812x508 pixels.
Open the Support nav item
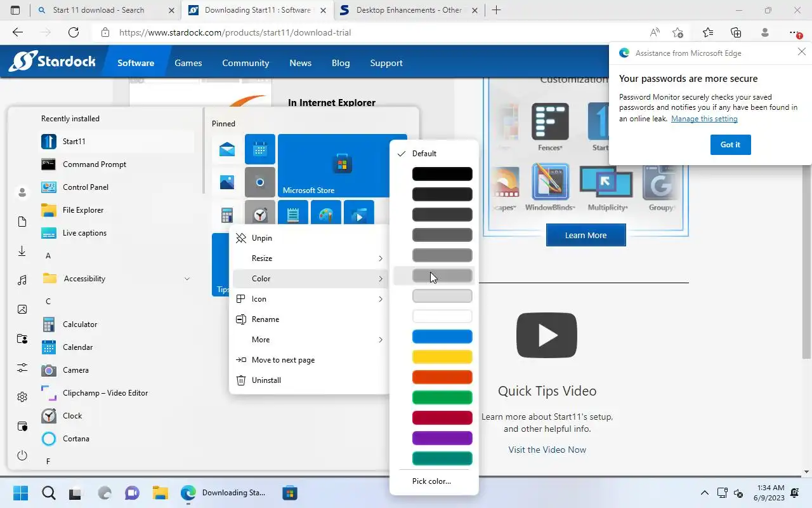point(386,63)
